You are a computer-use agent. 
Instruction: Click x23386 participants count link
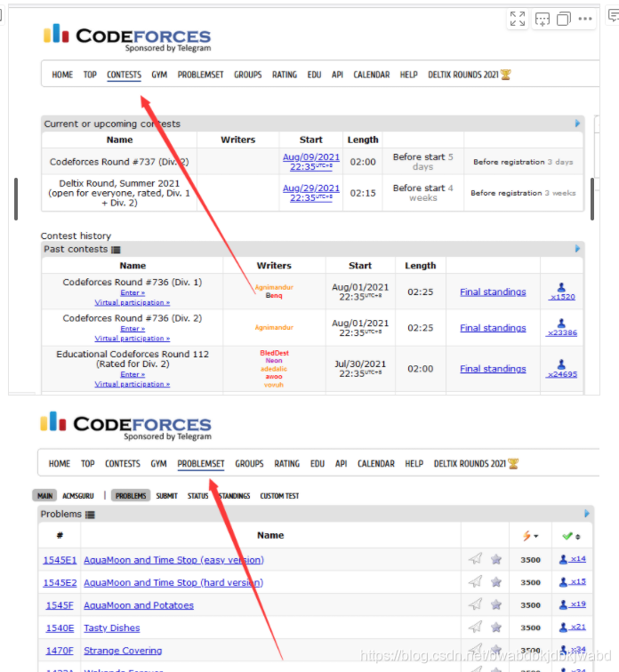pos(561,333)
